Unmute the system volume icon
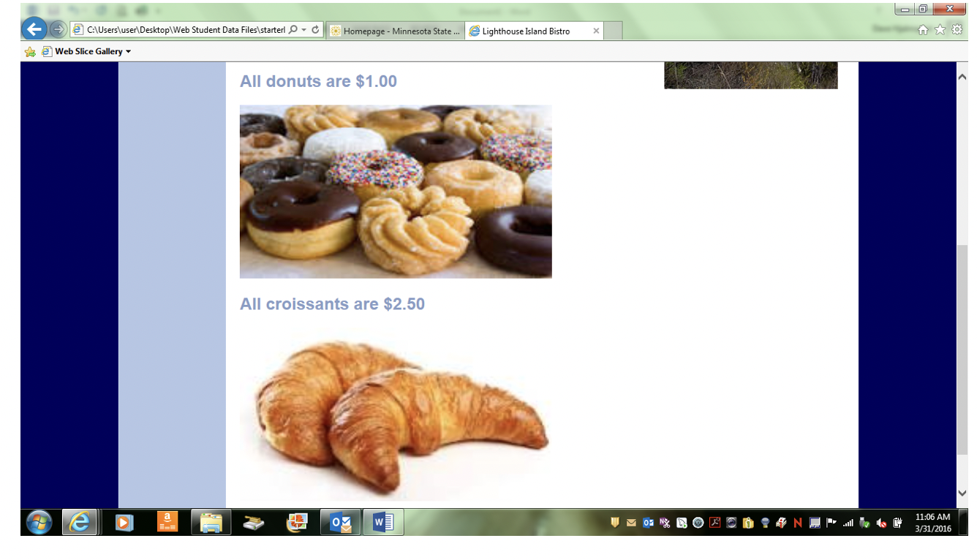Image resolution: width=977 pixels, height=560 pixels. [x=881, y=523]
